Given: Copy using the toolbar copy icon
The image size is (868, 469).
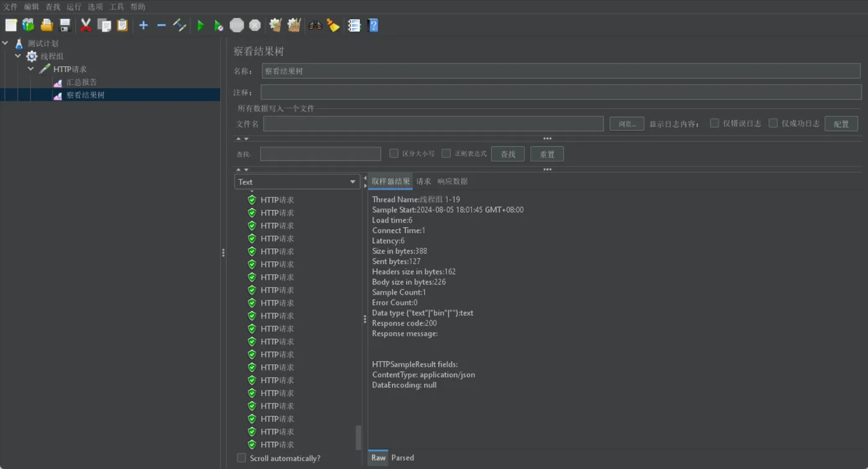Looking at the screenshot, I should pos(104,25).
